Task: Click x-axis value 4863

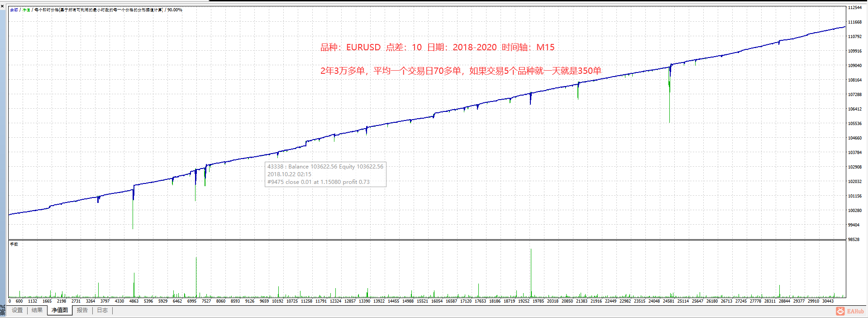Action: coord(134,301)
